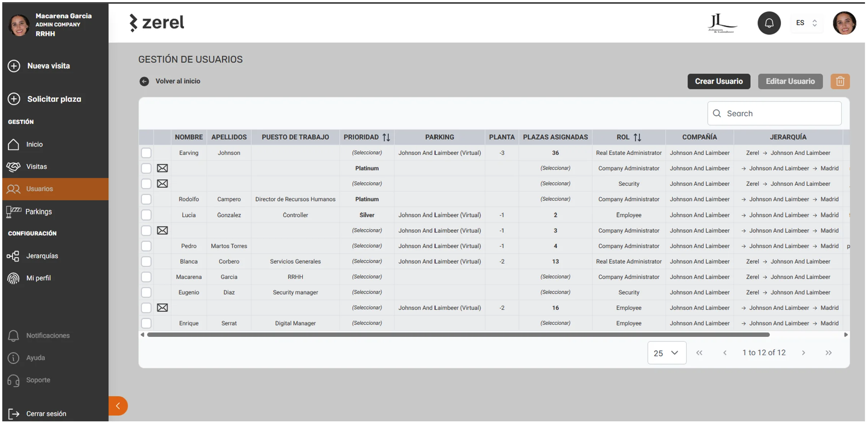The height and width of the screenshot is (424, 868).
Task: Select checkbox for Blanca Corbero
Action: [146, 261]
